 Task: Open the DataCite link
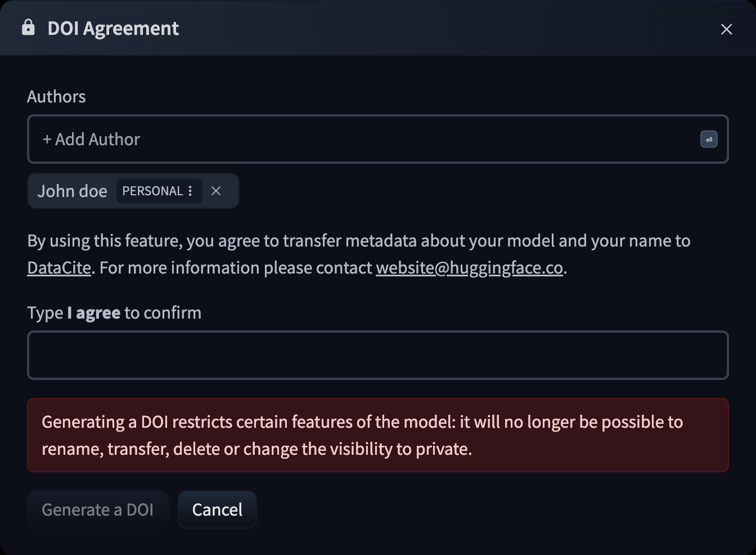coord(59,268)
